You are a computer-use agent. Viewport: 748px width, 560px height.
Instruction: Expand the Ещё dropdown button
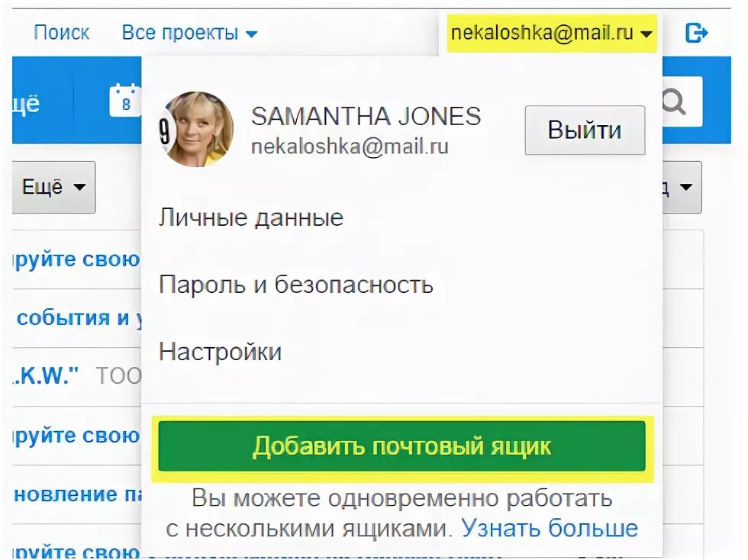53,187
